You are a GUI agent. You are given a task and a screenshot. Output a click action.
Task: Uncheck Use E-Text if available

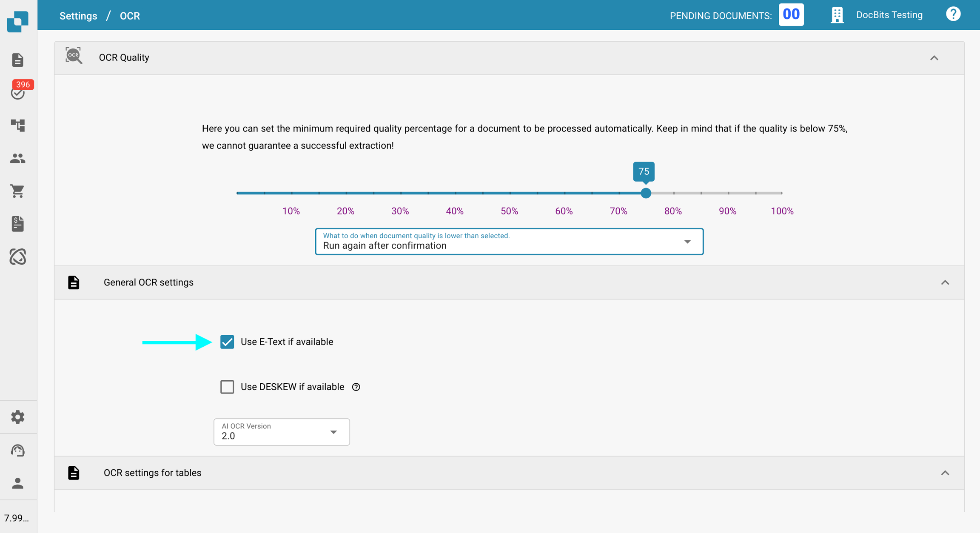click(x=227, y=342)
